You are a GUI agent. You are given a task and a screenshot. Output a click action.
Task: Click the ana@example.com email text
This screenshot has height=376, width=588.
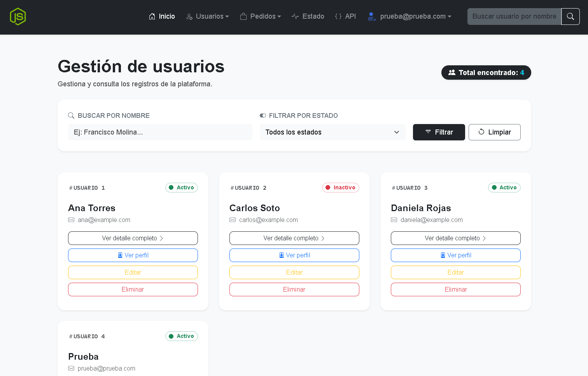coord(104,220)
